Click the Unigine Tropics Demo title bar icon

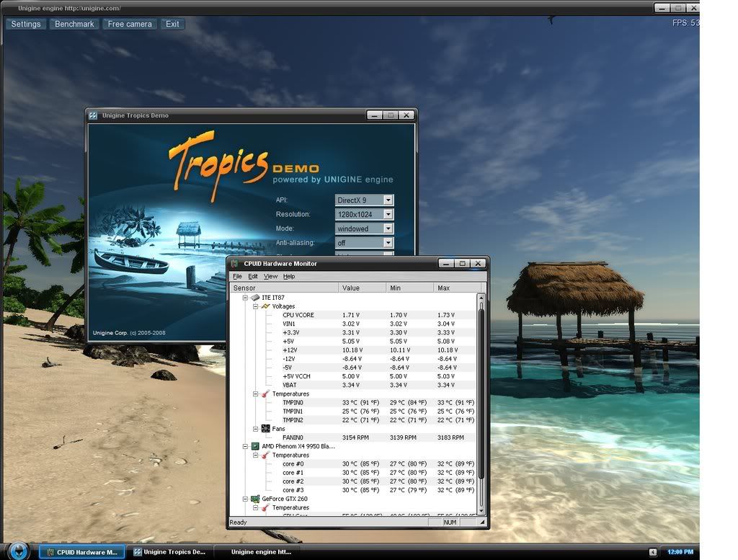93,115
